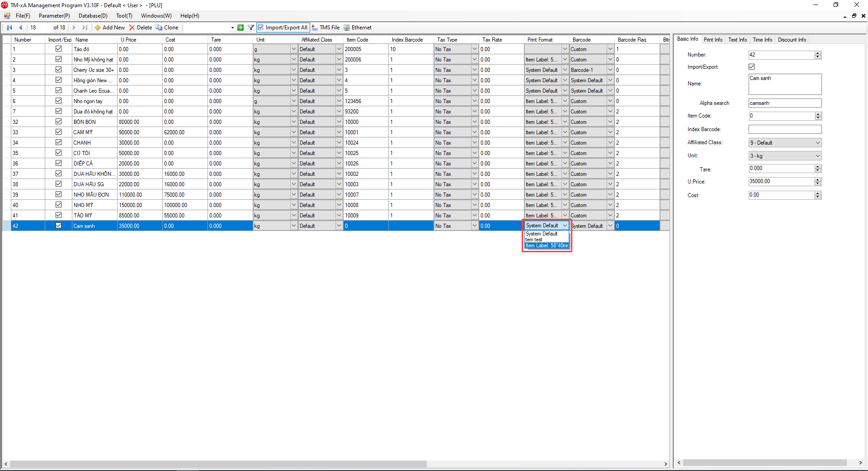Screen dimensions: 868x471
Task: Open toolbar search field dropdown arrow
Action: 232,28
